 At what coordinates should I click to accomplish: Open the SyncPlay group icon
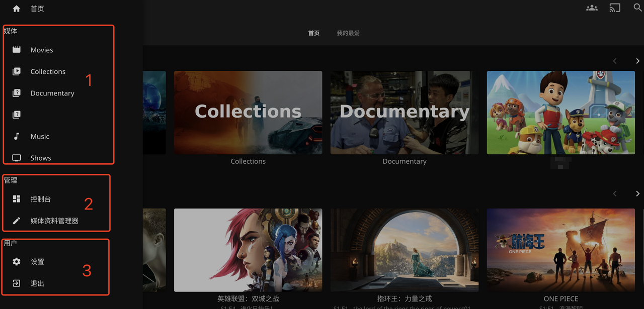pos(592,8)
